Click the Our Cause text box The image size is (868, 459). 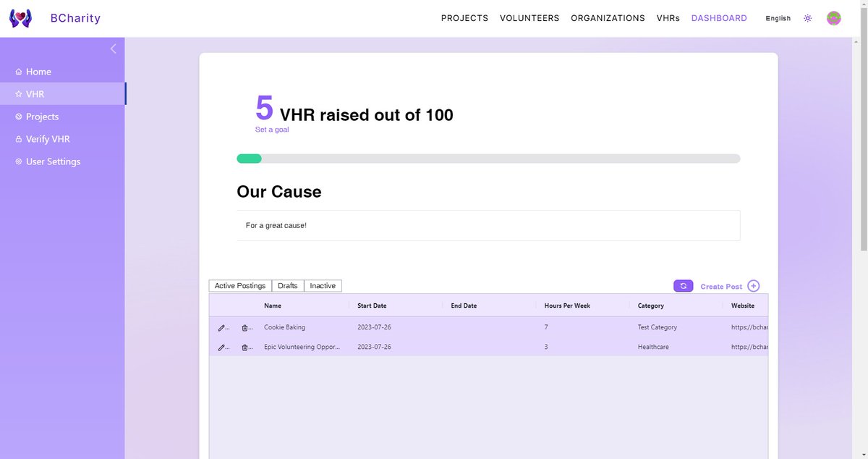coord(488,225)
